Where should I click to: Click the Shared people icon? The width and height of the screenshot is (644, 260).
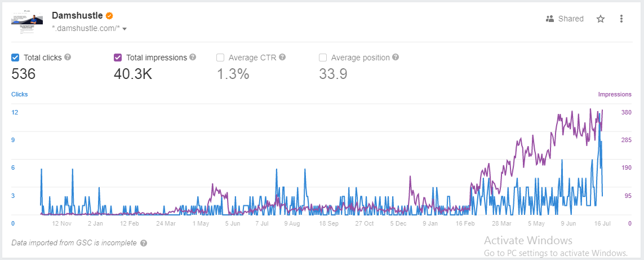pyautogui.click(x=550, y=19)
